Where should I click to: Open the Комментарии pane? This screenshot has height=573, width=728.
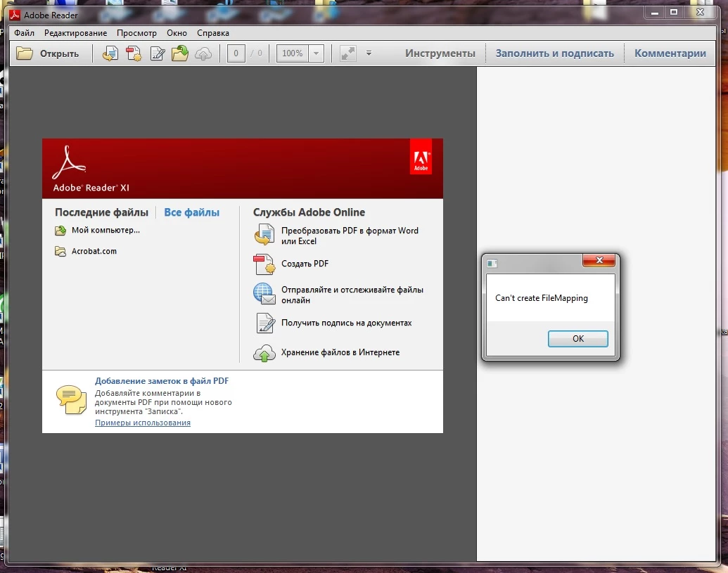coord(670,53)
